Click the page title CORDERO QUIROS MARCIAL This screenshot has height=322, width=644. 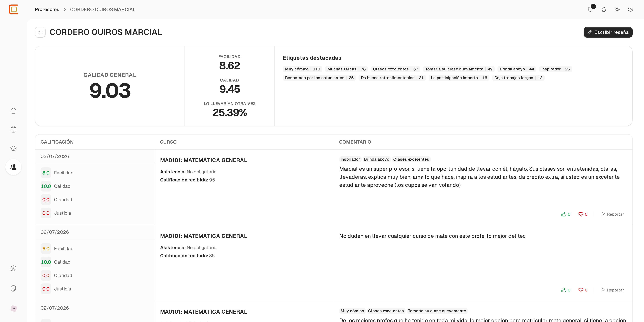(106, 32)
